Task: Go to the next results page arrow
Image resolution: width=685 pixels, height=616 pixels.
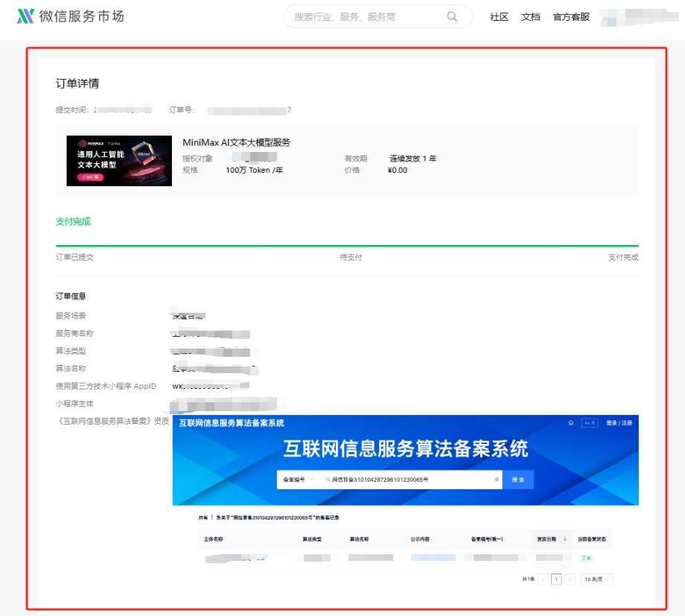Action: (570, 580)
